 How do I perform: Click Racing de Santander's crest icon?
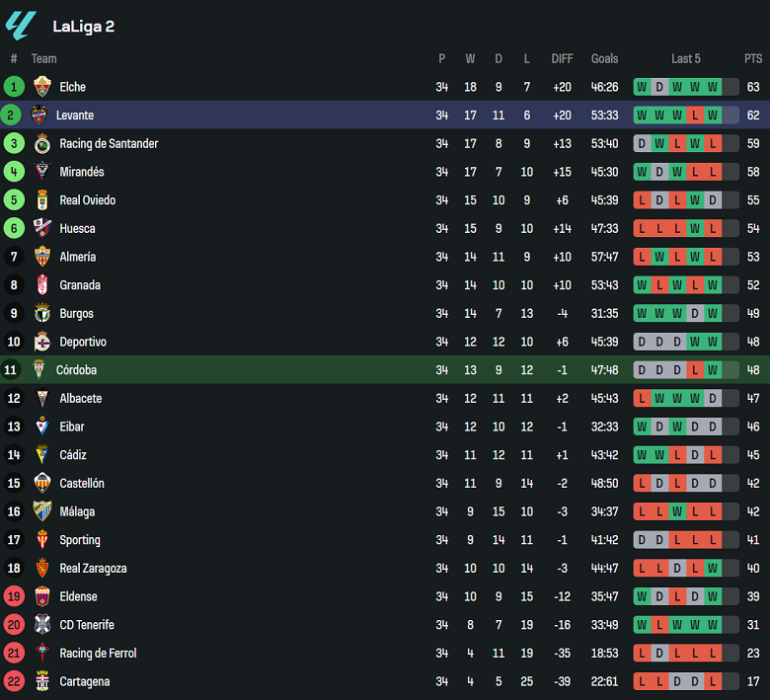[x=41, y=144]
